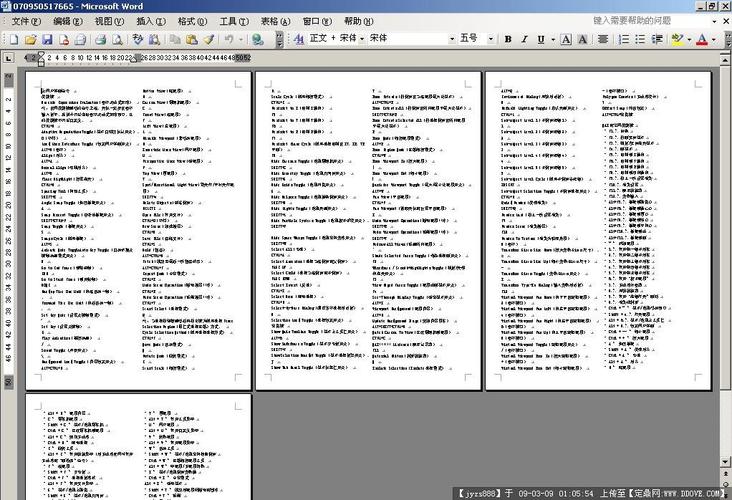
Task: Click the Undo arrow icon
Action: [229, 39]
